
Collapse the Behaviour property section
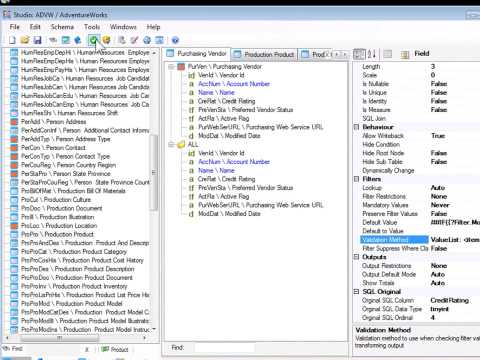pyautogui.click(x=356, y=127)
